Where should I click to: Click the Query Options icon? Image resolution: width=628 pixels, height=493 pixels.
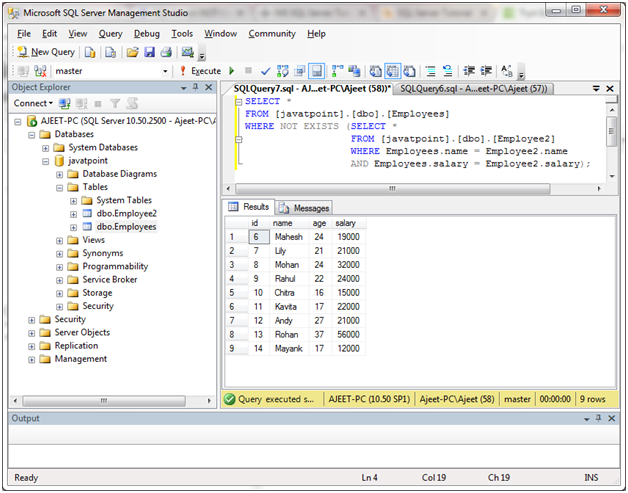300,71
